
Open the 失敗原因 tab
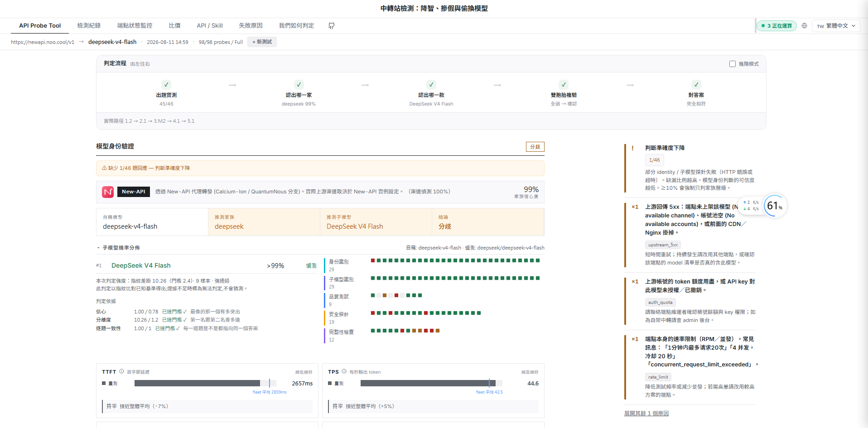(x=251, y=26)
